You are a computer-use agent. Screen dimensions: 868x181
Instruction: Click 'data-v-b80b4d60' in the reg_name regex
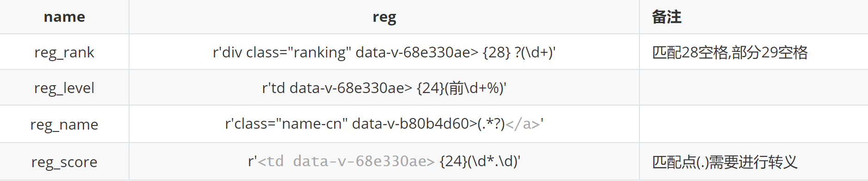click(x=411, y=124)
